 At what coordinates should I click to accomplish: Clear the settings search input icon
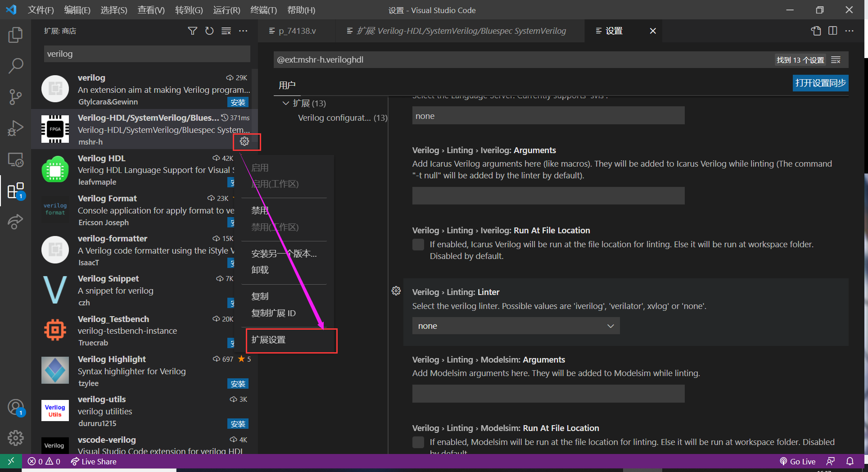836,60
